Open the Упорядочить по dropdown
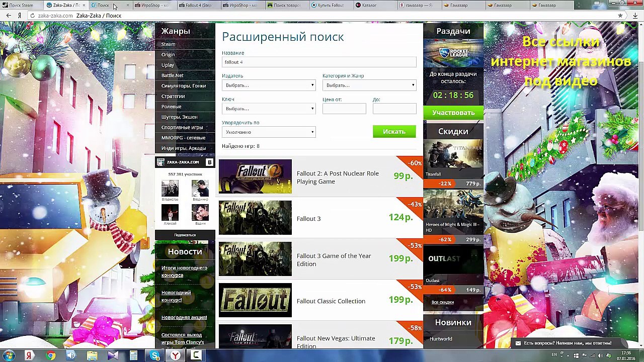Viewport: 644px width, 362px height. click(269, 132)
